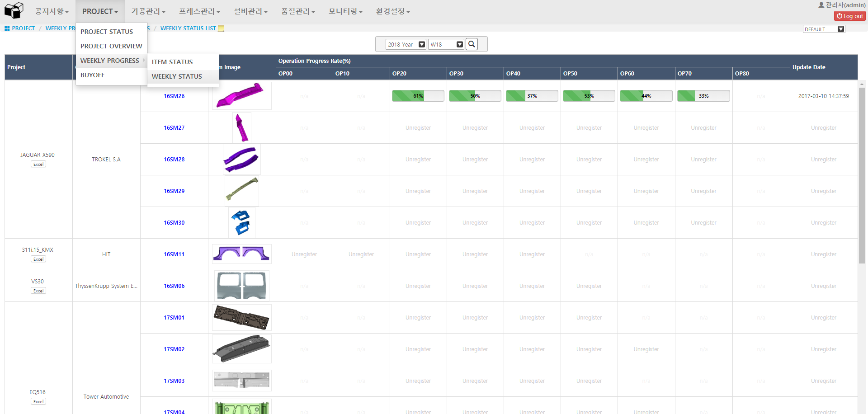Image resolution: width=868 pixels, height=414 pixels.
Task: Export VS30 project using Excel button
Action: 38,291
